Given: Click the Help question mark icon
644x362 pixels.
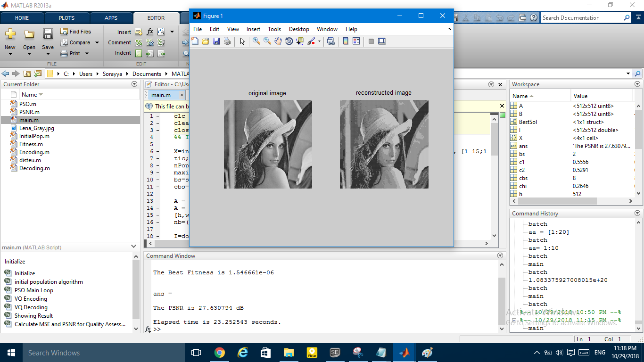Looking at the screenshot, I should [533, 18].
